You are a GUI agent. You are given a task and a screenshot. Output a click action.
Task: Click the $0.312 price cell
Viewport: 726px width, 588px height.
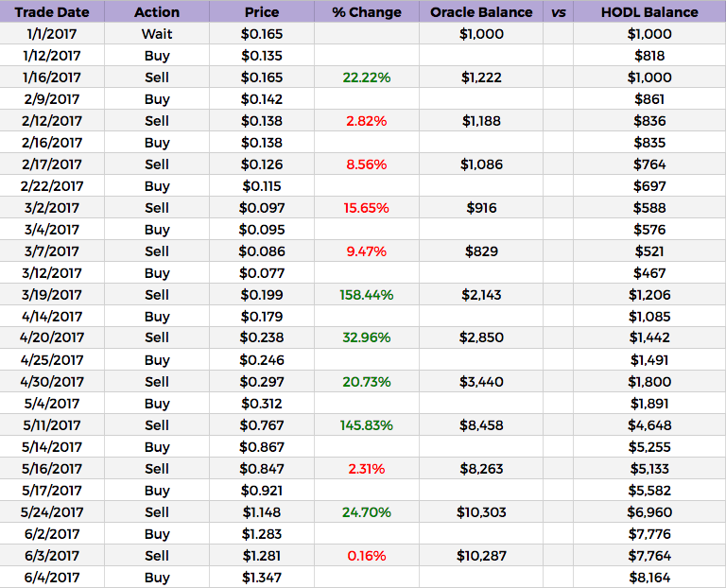[x=262, y=404]
